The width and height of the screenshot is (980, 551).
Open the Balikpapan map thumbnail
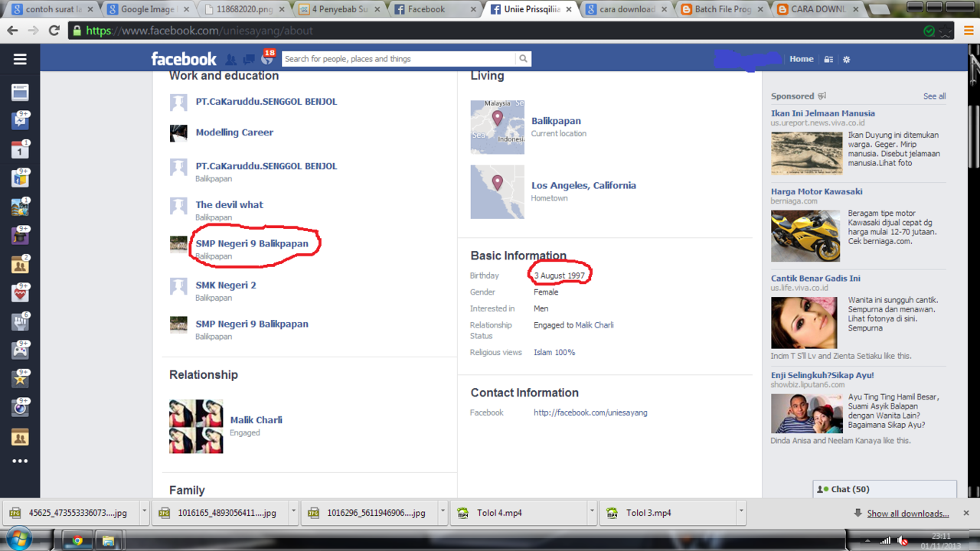498,127
